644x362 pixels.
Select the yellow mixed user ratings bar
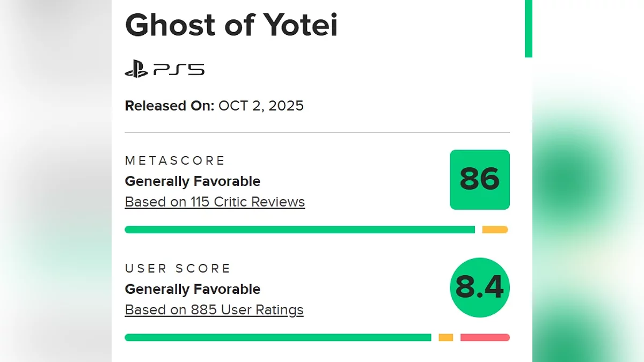point(445,337)
